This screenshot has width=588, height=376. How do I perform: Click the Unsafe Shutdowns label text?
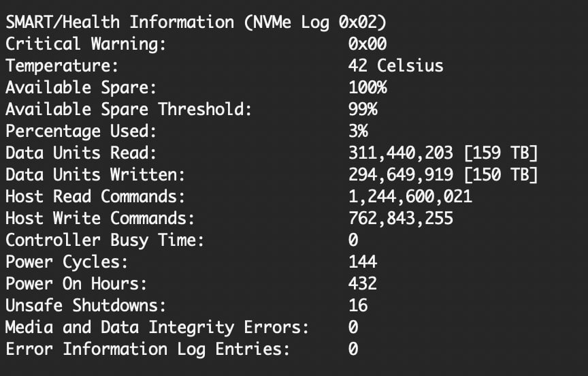pyautogui.click(x=86, y=306)
